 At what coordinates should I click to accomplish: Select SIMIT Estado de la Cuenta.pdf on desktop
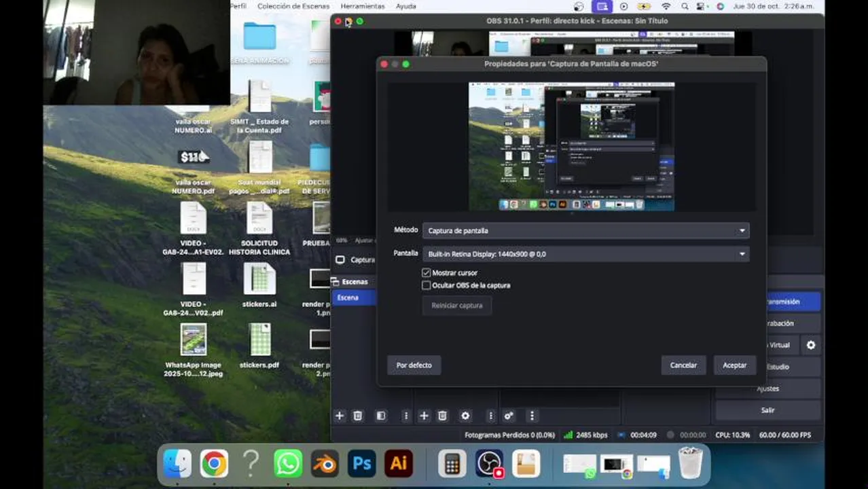pyautogui.click(x=259, y=107)
